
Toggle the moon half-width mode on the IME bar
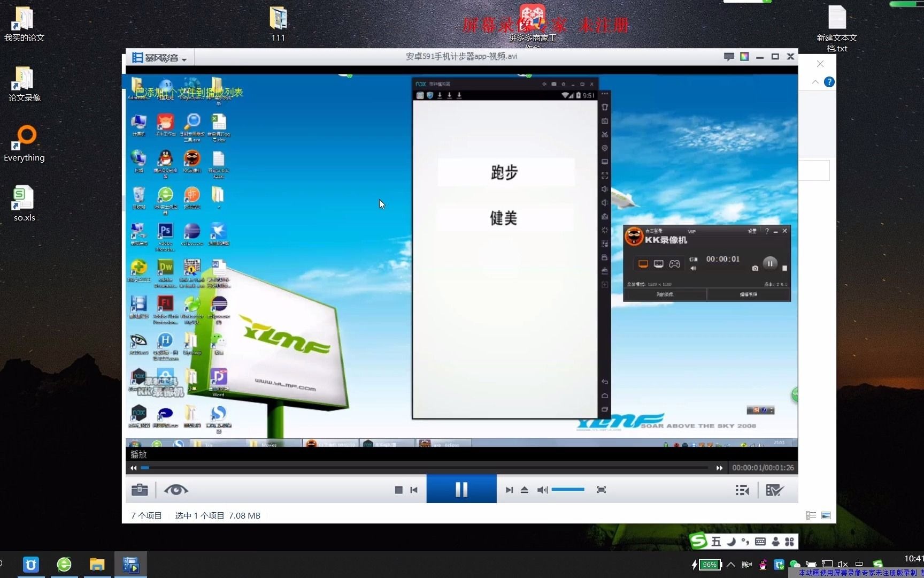(x=731, y=542)
